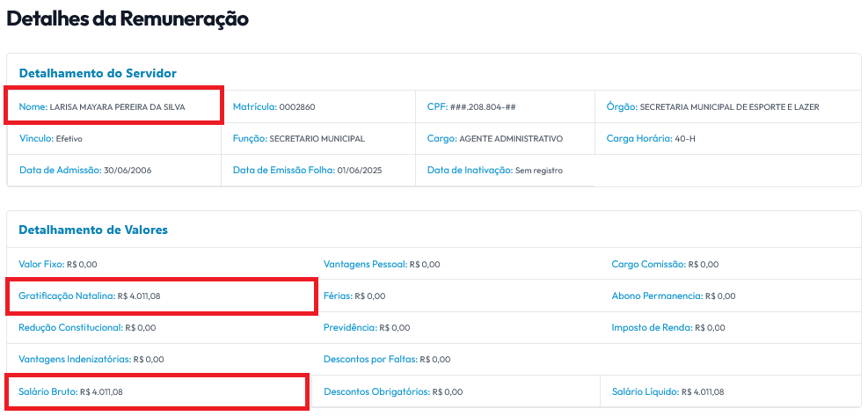This screenshot has width=868, height=416.
Task: Click the Abono Permanencia entry
Action: click(x=674, y=296)
